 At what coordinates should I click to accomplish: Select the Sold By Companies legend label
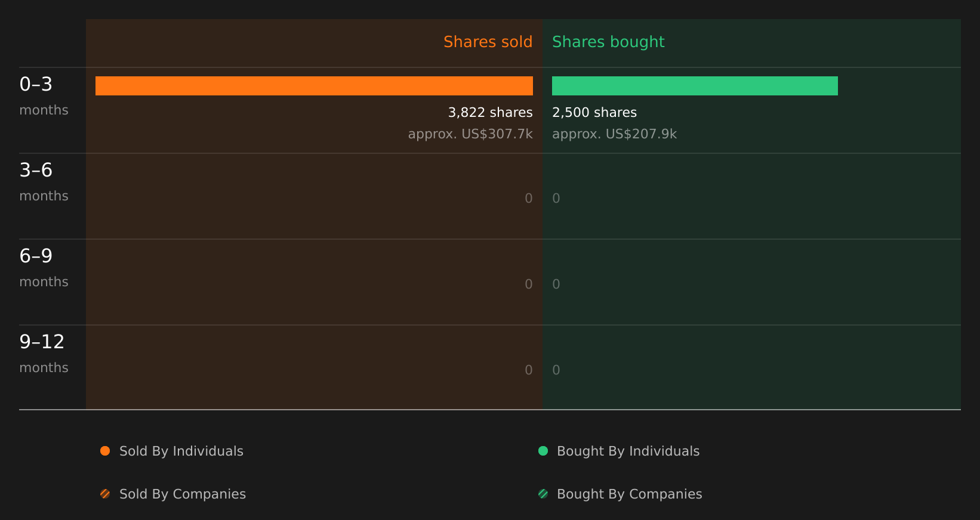[183, 494]
